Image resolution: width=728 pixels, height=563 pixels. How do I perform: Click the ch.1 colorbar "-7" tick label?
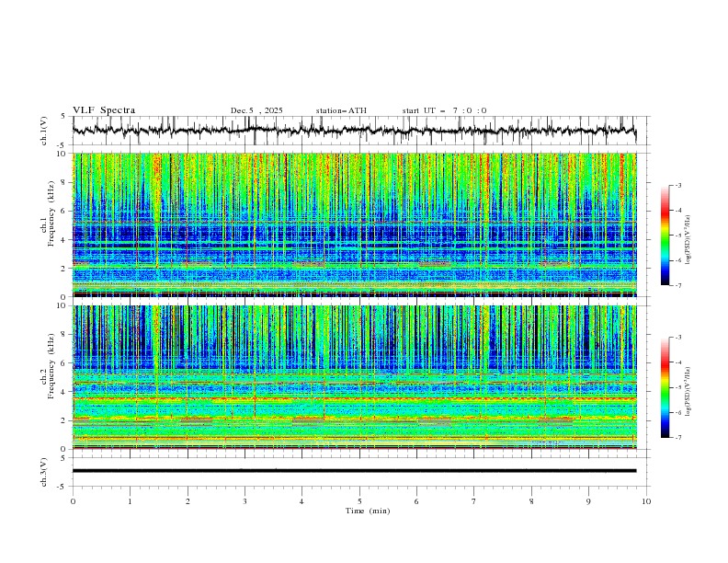678,285
